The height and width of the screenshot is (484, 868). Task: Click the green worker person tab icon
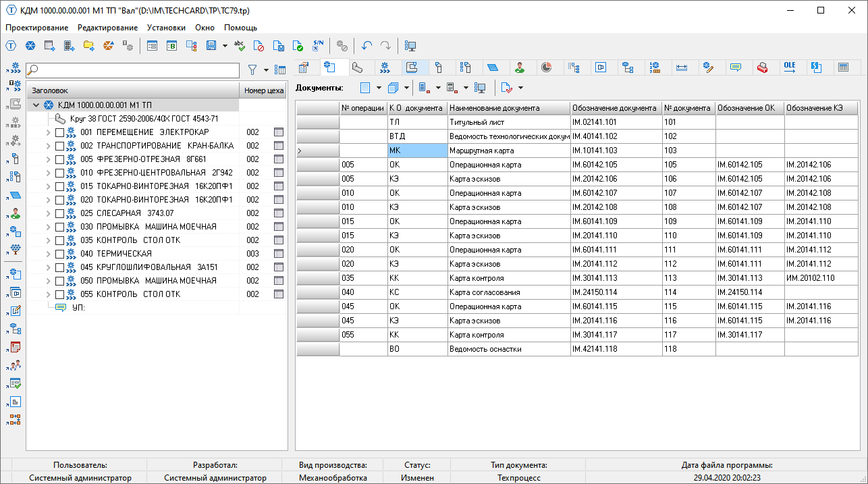pyautogui.click(x=520, y=67)
